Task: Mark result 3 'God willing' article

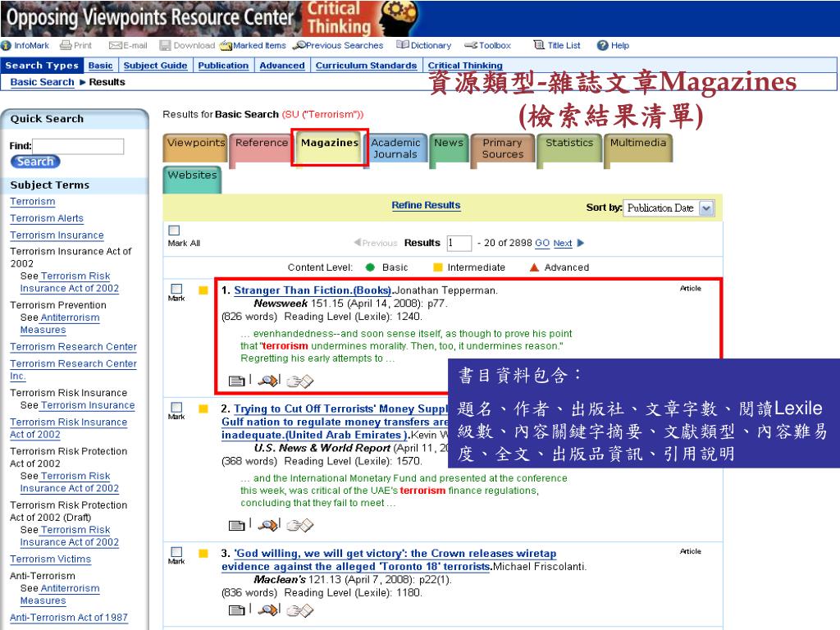Action: pyautogui.click(x=177, y=552)
